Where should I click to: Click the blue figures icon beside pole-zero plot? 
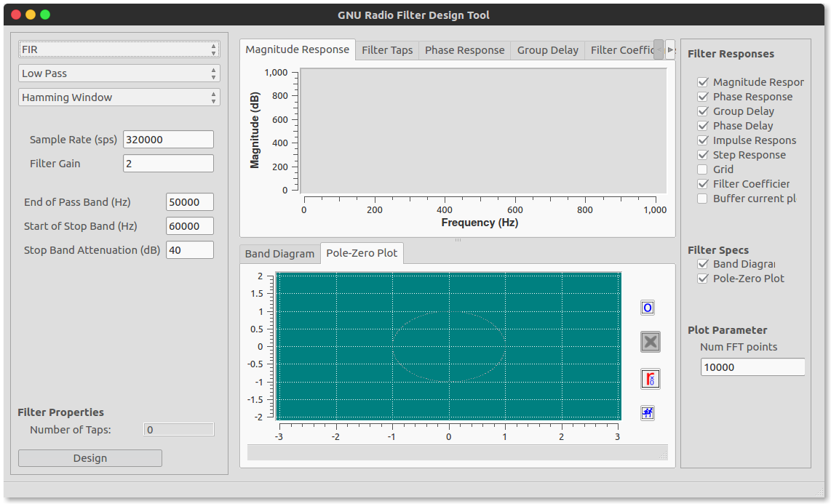(647, 413)
